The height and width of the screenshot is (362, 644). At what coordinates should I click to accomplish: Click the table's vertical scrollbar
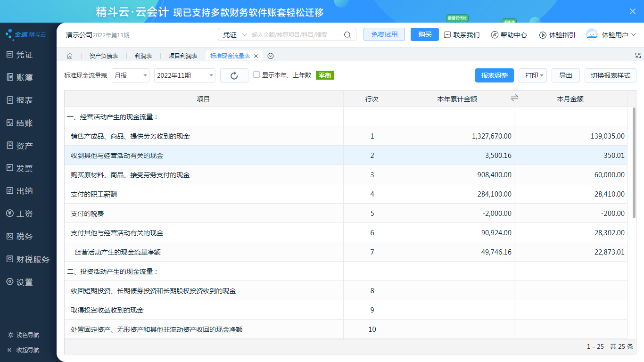click(x=634, y=163)
